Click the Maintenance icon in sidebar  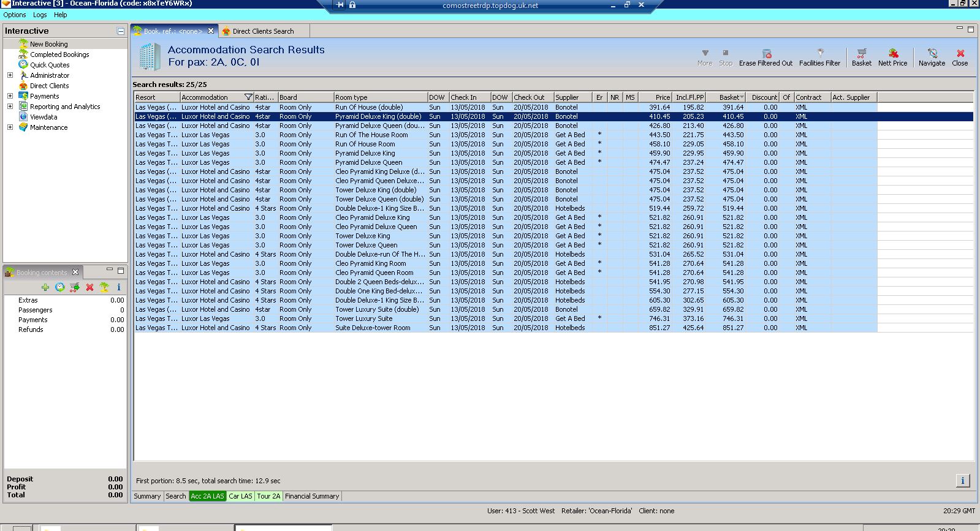tap(23, 127)
